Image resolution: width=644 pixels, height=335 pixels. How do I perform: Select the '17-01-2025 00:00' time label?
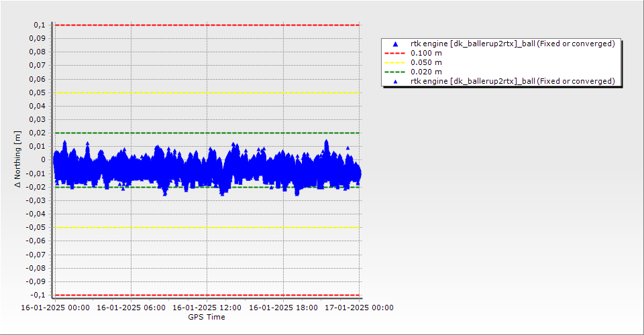pyautogui.click(x=360, y=308)
